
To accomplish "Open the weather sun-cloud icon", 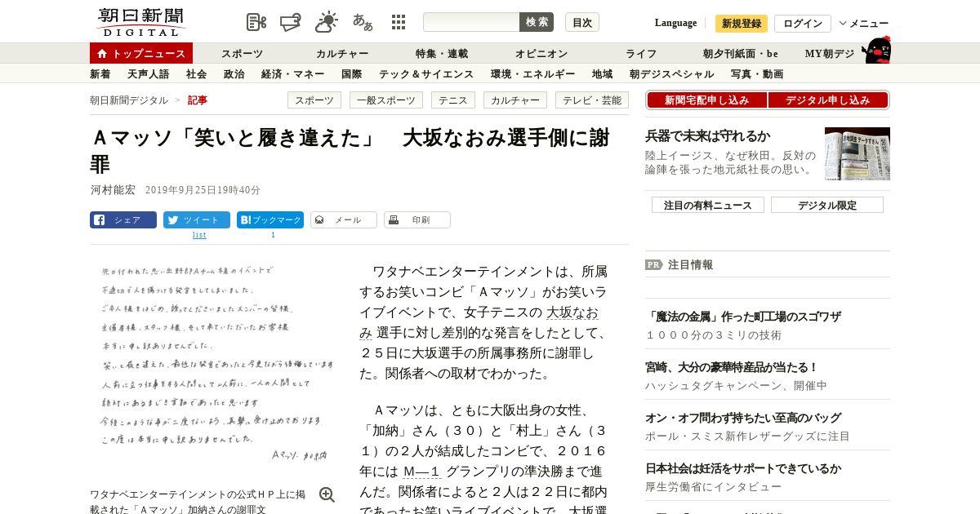I will 327,22.
